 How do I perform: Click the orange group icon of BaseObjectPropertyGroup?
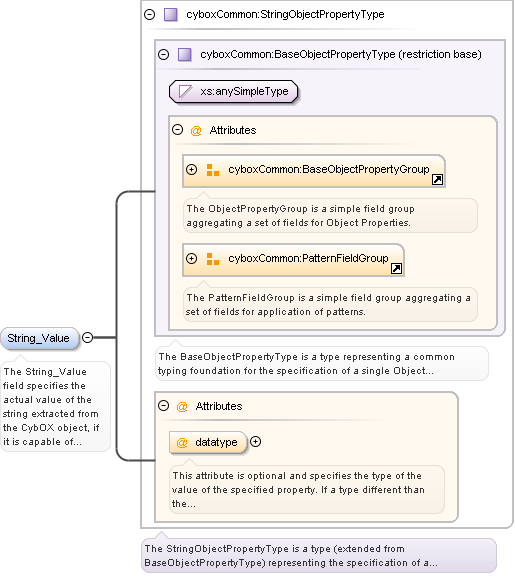coord(213,170)
